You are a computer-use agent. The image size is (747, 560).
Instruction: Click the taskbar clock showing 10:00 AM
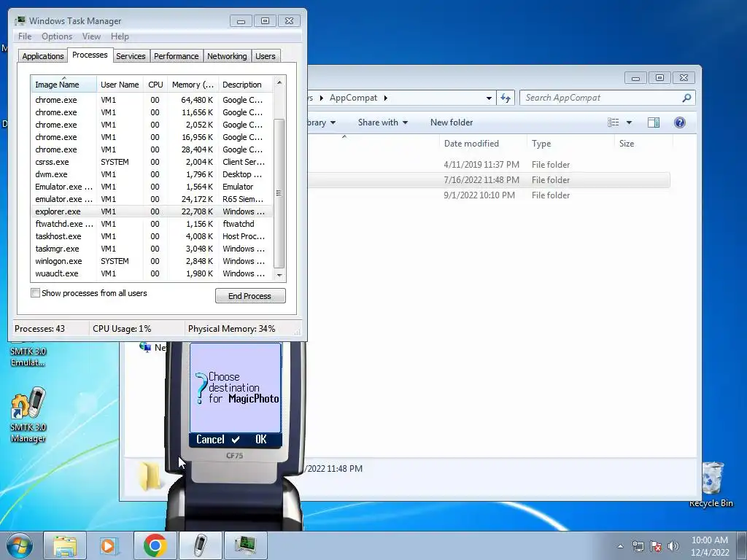710,546
